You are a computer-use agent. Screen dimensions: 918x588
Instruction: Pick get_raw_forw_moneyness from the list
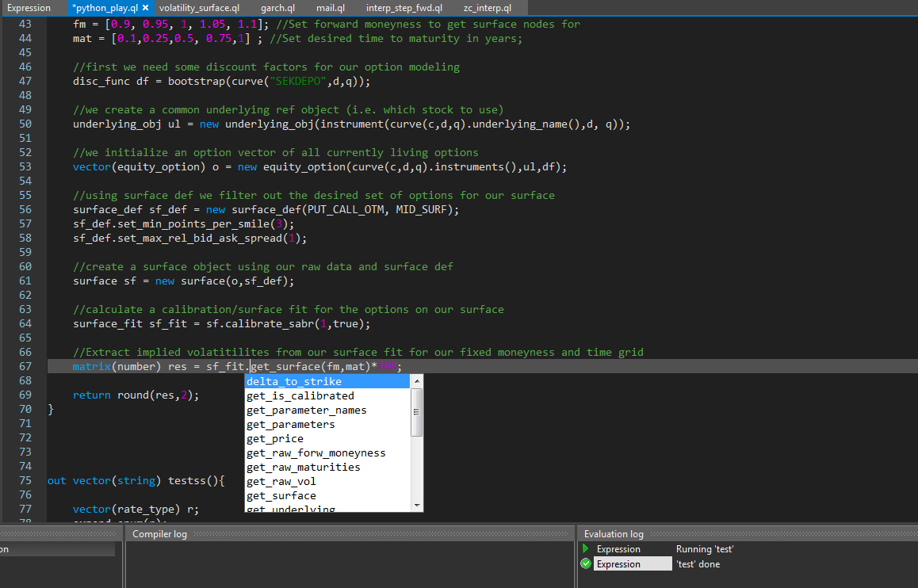(x=327, y=452)
